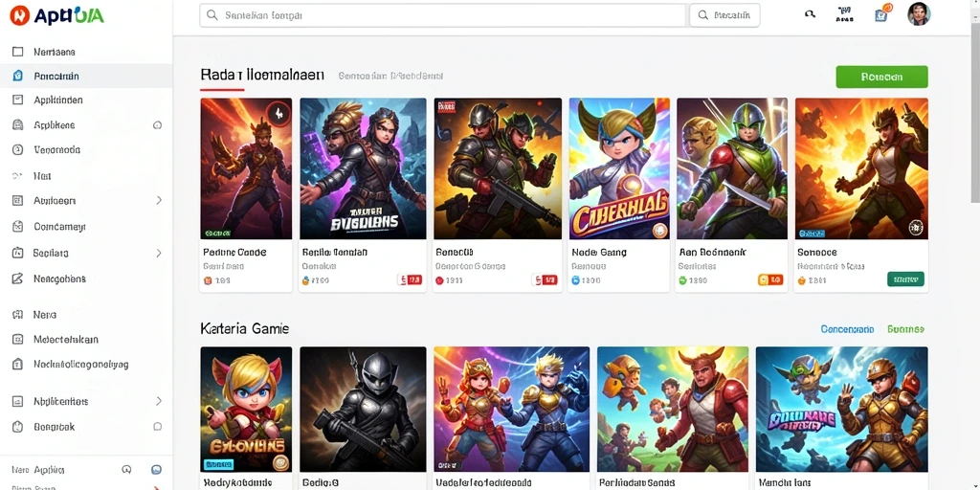Open the 'Aan Rodndenk' game cover
Viewport: 980px width, 490px height.
coord(732,168)
